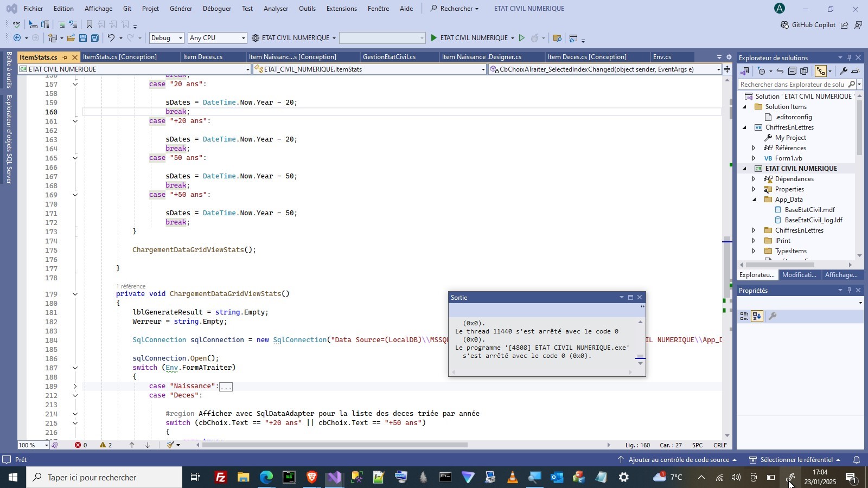Pin the ItemStats.cs tab
This screenshot has width=868, height=488.
coord(65,57)
